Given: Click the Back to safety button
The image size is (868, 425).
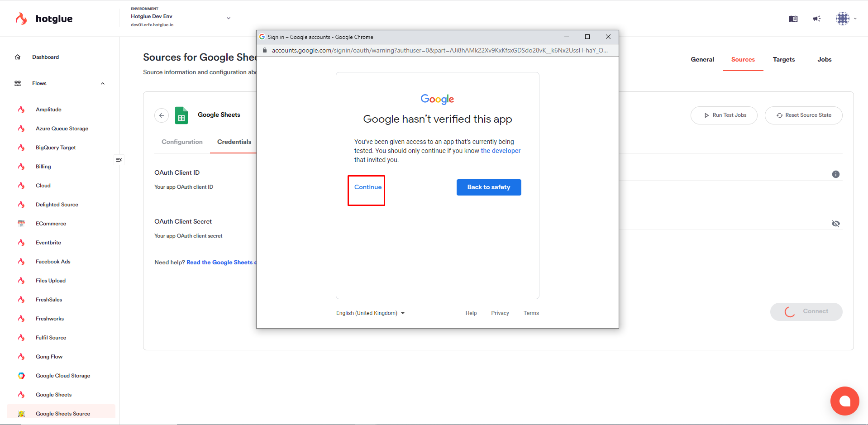Looking at the screenshot, I should click(489, 187).
